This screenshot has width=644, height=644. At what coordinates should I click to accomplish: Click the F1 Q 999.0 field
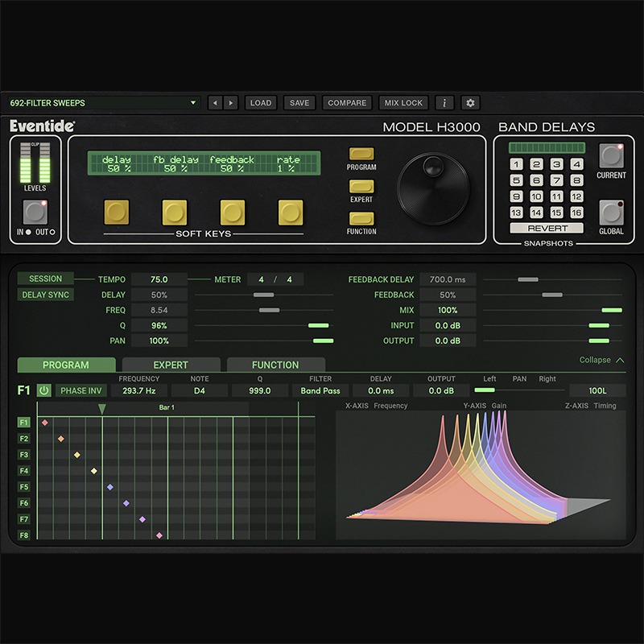260,390
